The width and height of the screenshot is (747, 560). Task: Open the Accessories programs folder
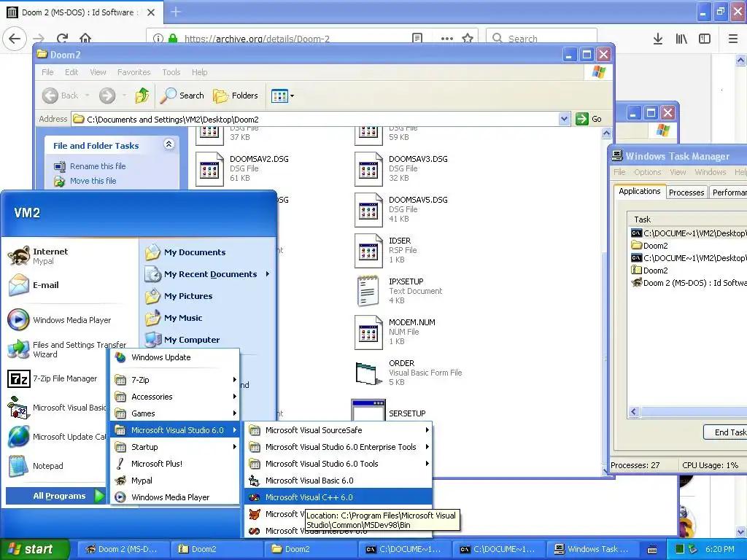point(175,397)
